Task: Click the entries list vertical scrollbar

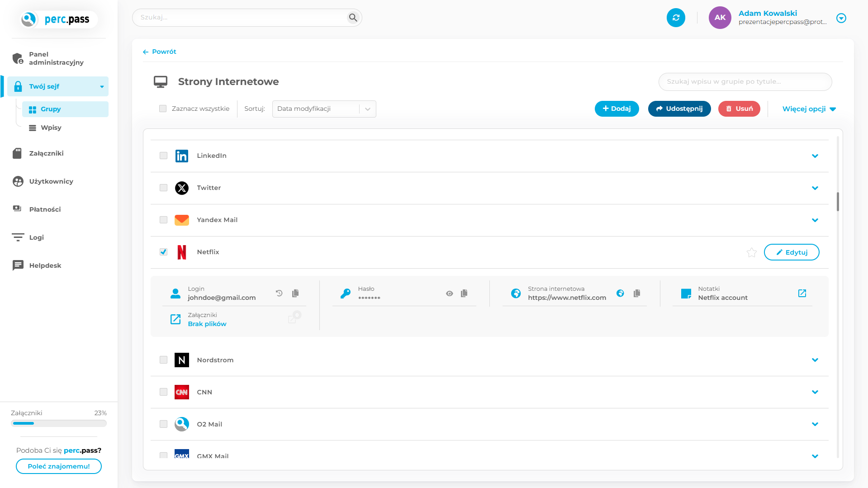Action: (837, 202)
